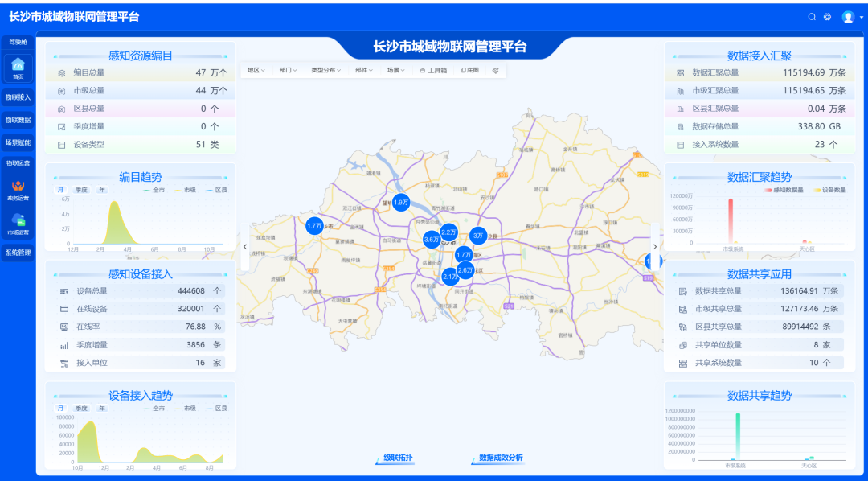Toggle 区县 legend in 设备接入趋势 chart
The image size is (868, 481).
click(x=216, y=409)
